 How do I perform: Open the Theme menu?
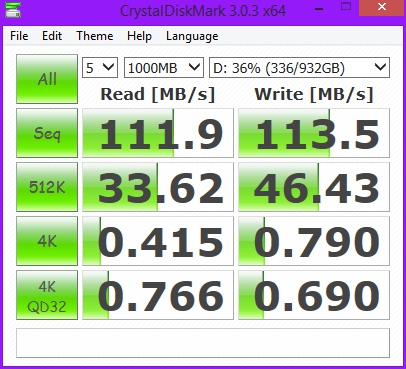(95, 36)
